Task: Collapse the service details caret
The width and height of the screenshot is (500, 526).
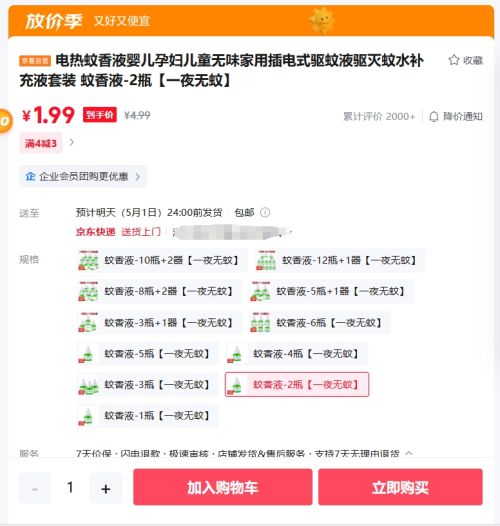Action: click(409, 453)
